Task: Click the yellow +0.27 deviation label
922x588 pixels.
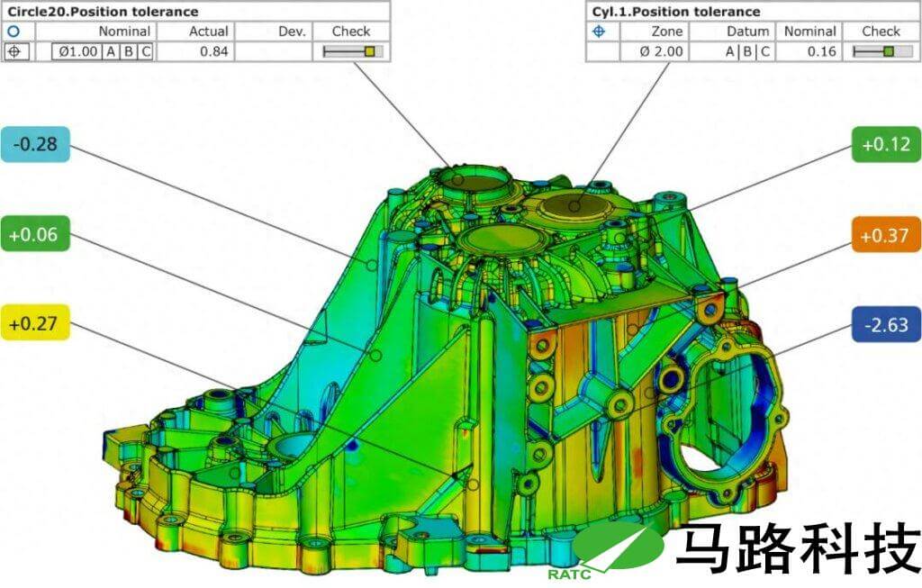Action: (35, 321)
